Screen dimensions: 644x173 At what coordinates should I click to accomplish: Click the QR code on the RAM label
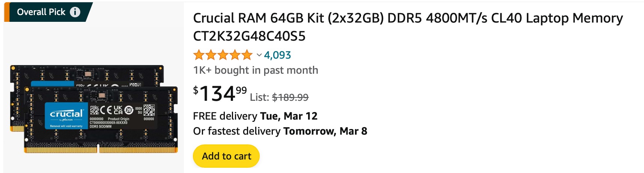(149, 110)
